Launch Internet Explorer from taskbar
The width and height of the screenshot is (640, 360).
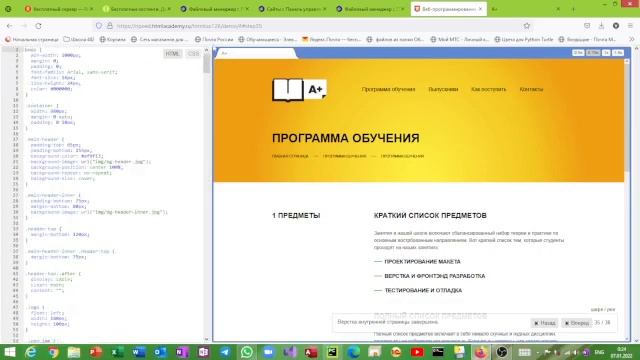[31, 352]
